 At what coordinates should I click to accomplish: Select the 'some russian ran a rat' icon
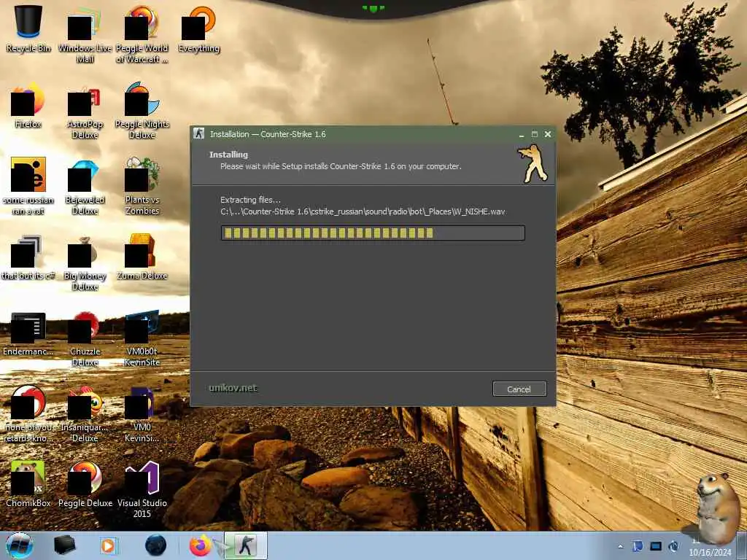[28, 186]
